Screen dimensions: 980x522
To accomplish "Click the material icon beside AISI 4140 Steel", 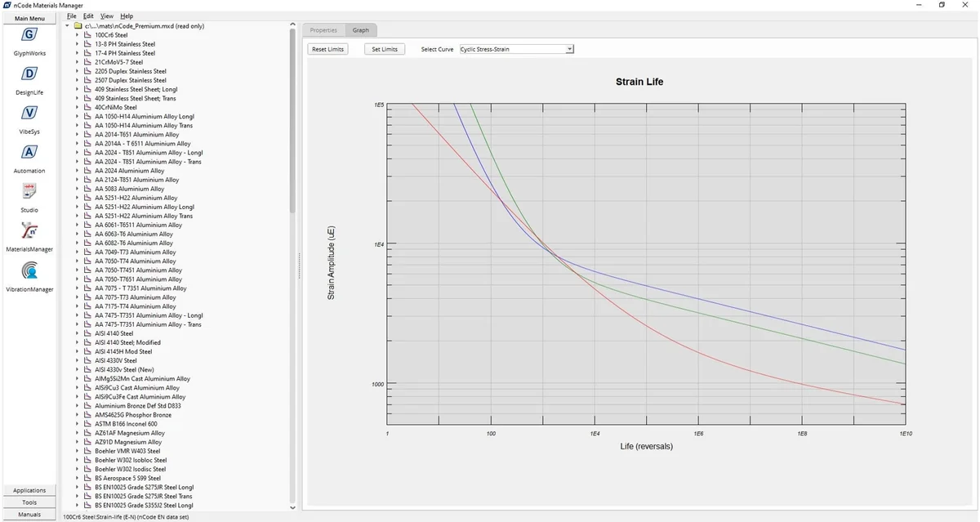I will click(x=87, y=333).
